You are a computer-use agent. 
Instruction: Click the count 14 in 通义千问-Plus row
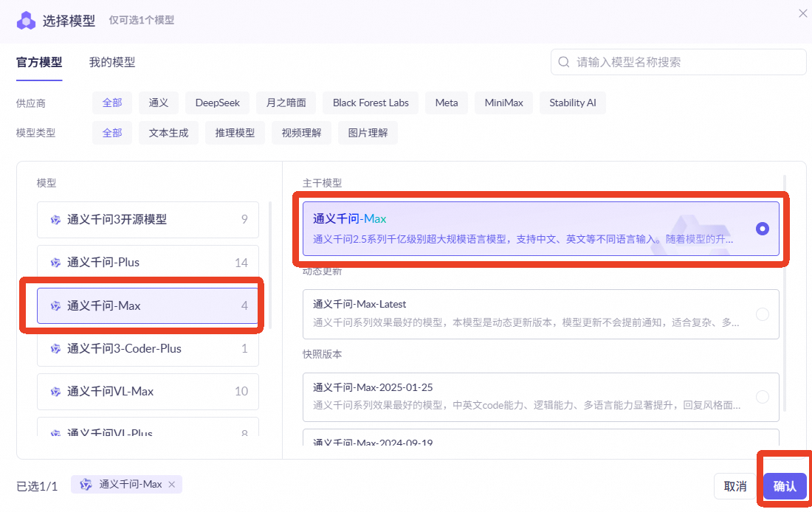pos(241,263)
